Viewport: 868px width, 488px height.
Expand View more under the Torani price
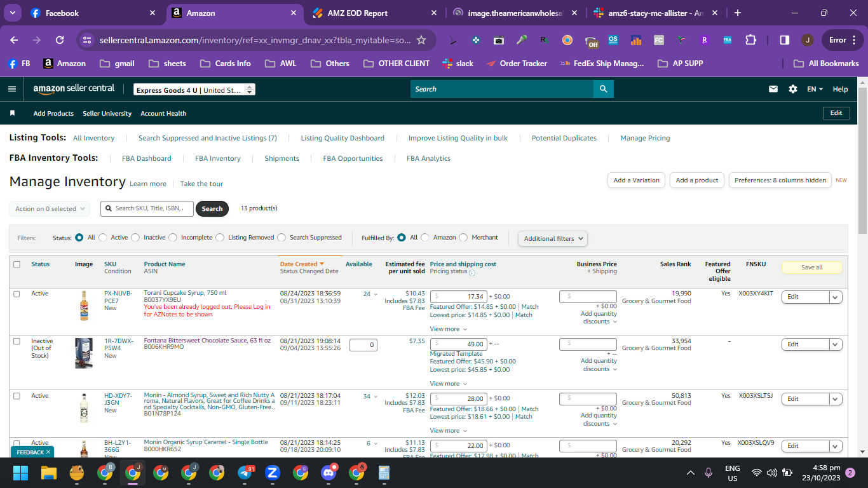tap(448, 329)
